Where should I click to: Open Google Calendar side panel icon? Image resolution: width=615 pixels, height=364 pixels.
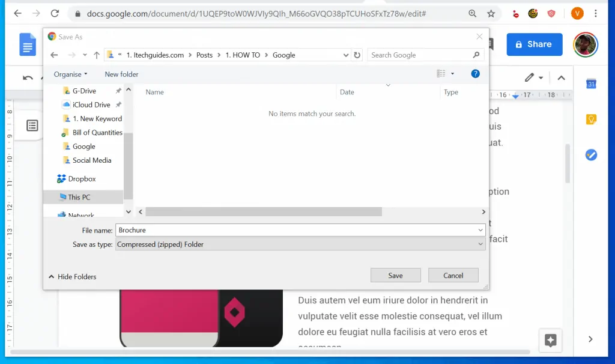click(x=591, y=84)
